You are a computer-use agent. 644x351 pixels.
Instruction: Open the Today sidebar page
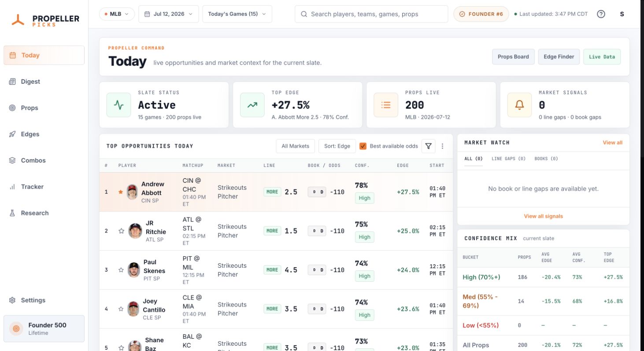44,55
